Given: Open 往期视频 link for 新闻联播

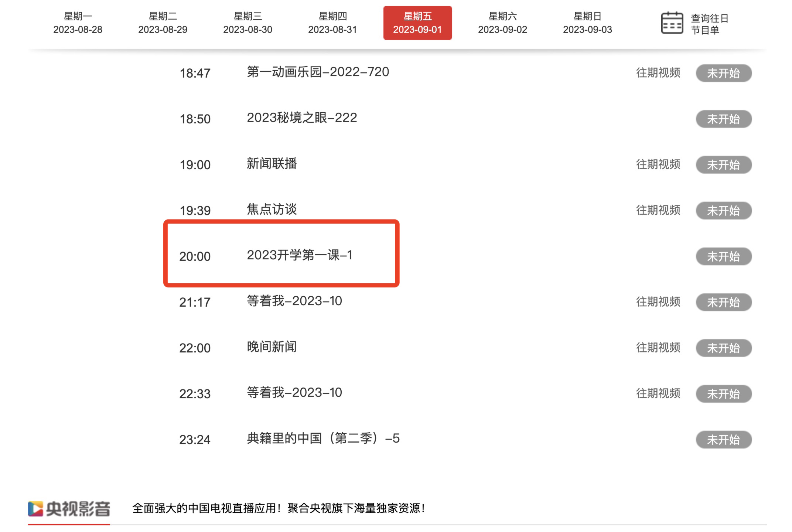Looking at the screenshot, I should coord(658,164).
